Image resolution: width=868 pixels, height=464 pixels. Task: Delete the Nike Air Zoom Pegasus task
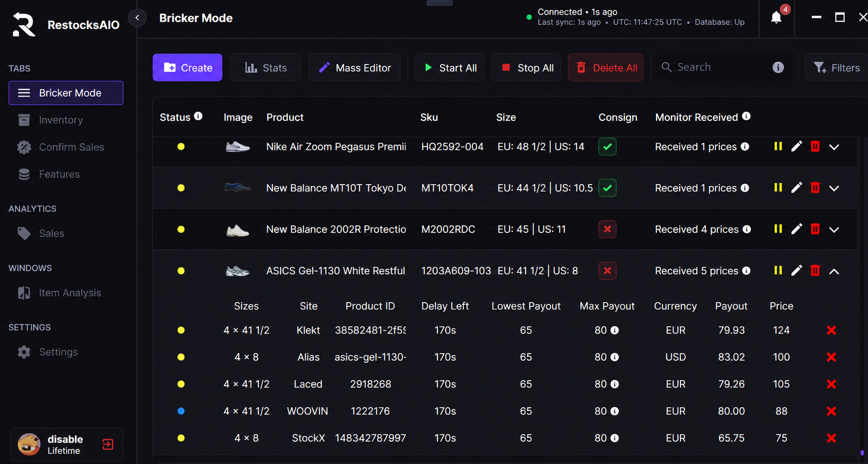pyautogui.click(x=815, y=146)
